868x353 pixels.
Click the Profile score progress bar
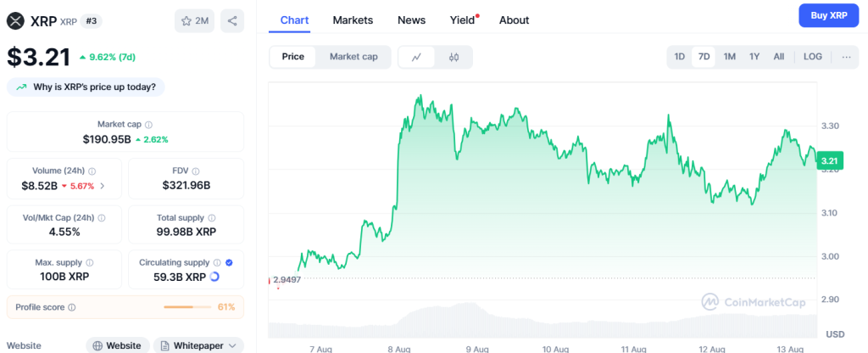click(x=189, y=306)
